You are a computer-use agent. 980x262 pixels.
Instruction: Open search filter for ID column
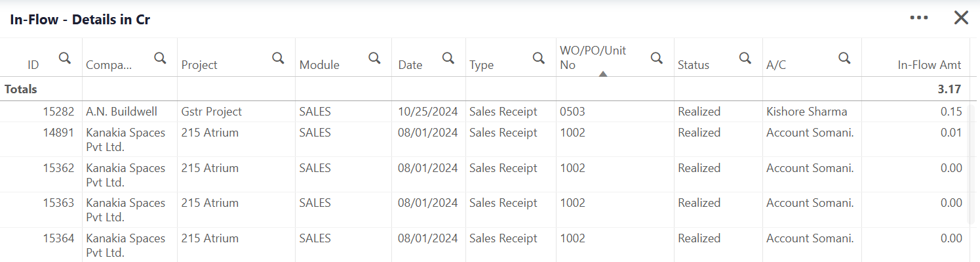pyautogui.click(x=65, y=58)
